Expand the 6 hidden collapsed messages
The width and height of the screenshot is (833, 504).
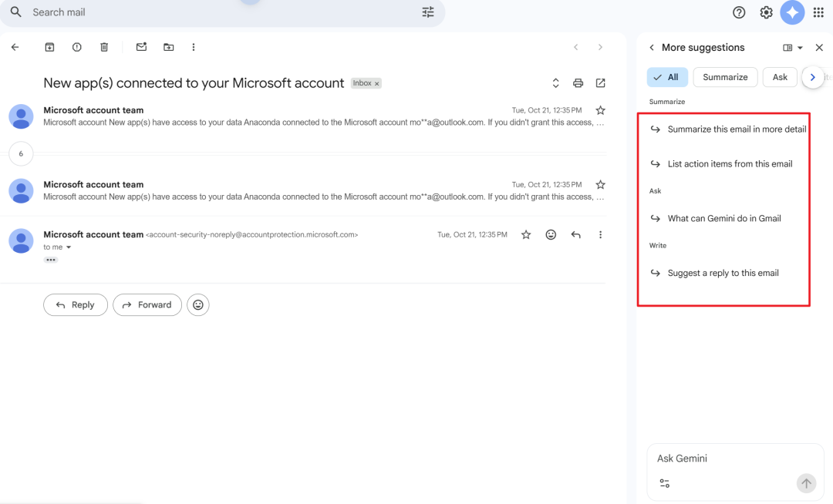pos(21,154)
